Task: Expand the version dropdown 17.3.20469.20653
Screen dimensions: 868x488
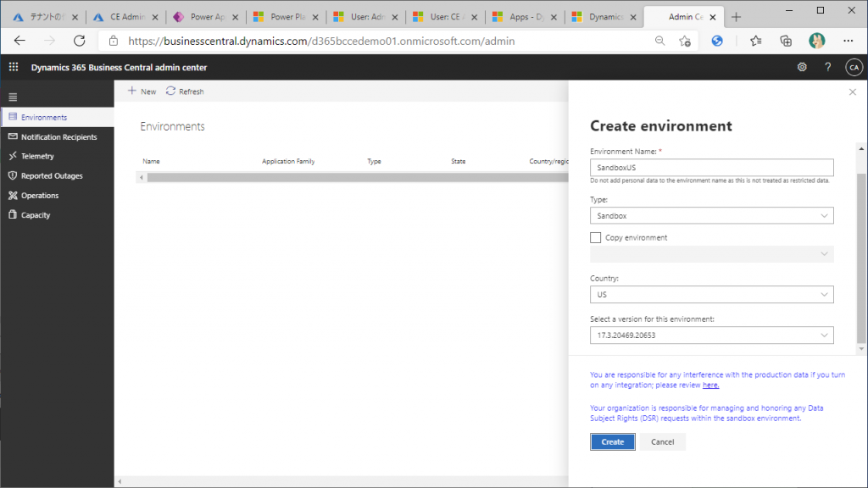Action: [x=711, y=335]
